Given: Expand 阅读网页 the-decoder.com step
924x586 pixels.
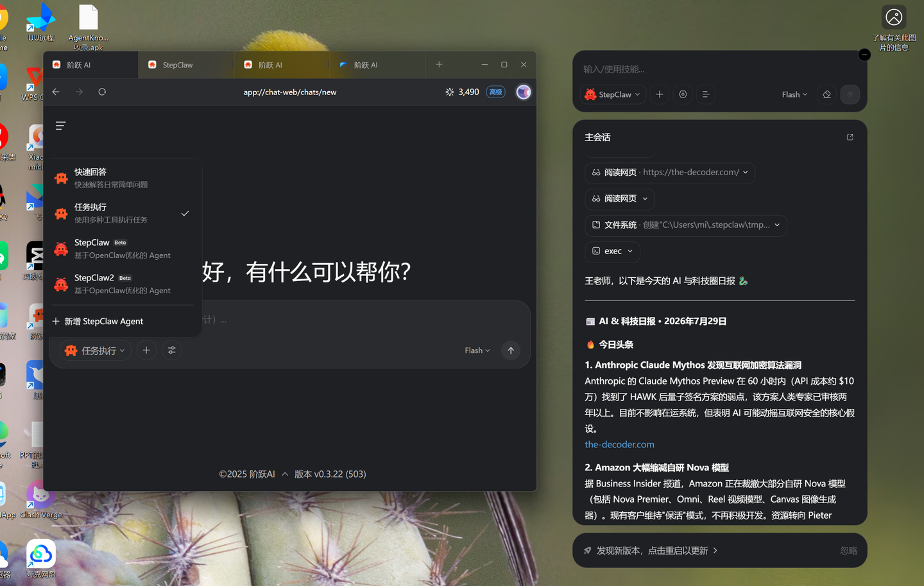Looking at the screenshot, I should point(670,172).
